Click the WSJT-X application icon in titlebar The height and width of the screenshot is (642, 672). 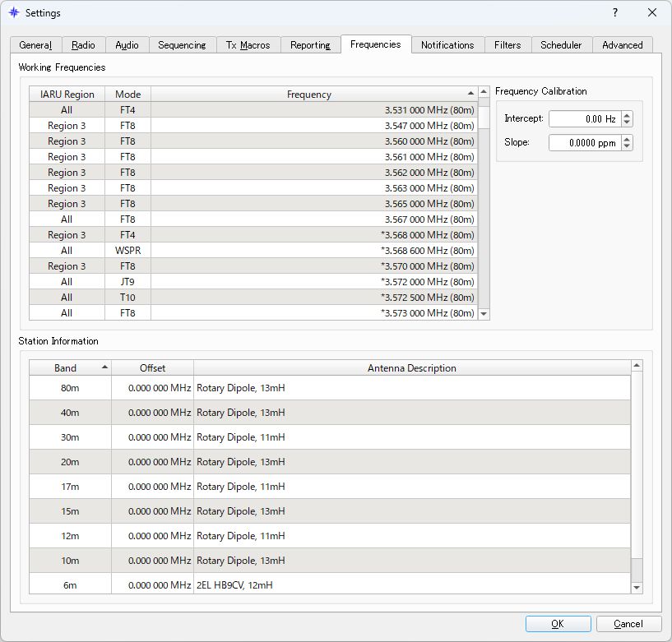coord(16,13)
